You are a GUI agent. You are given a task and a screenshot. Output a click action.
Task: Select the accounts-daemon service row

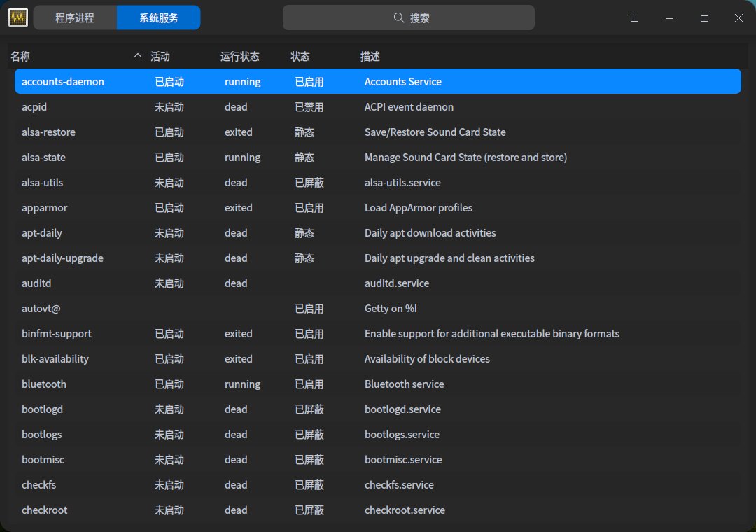(63, 82)
